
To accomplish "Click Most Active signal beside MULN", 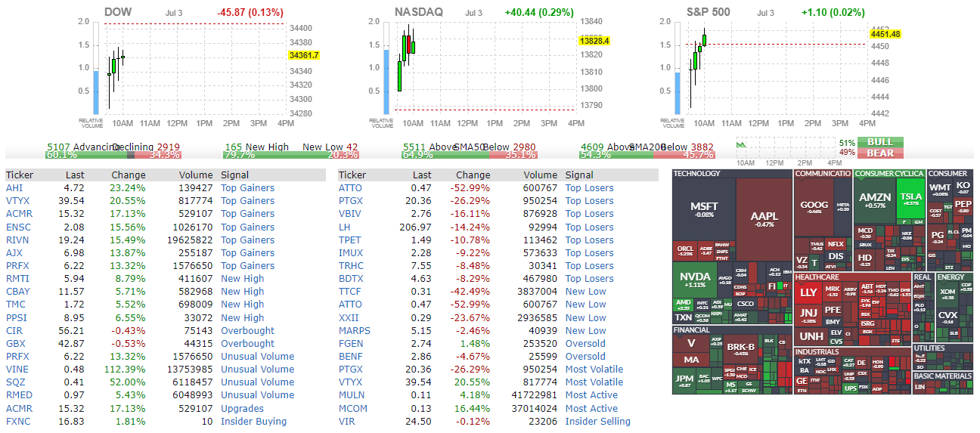I will (x=591, y=394).
